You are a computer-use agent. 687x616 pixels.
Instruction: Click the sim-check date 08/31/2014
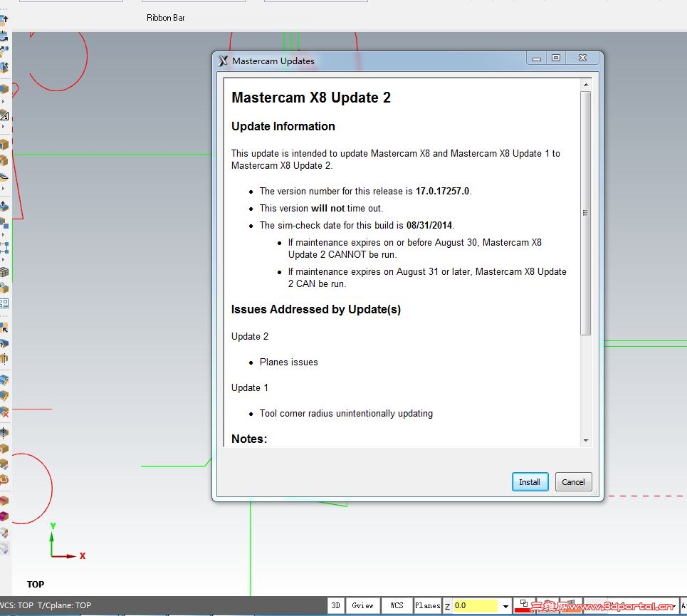tap(429, 225)
